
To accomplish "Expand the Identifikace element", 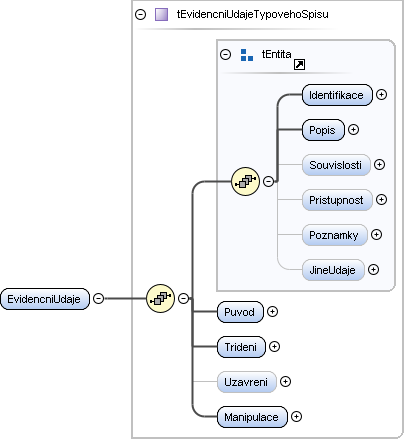I will 381,95.
